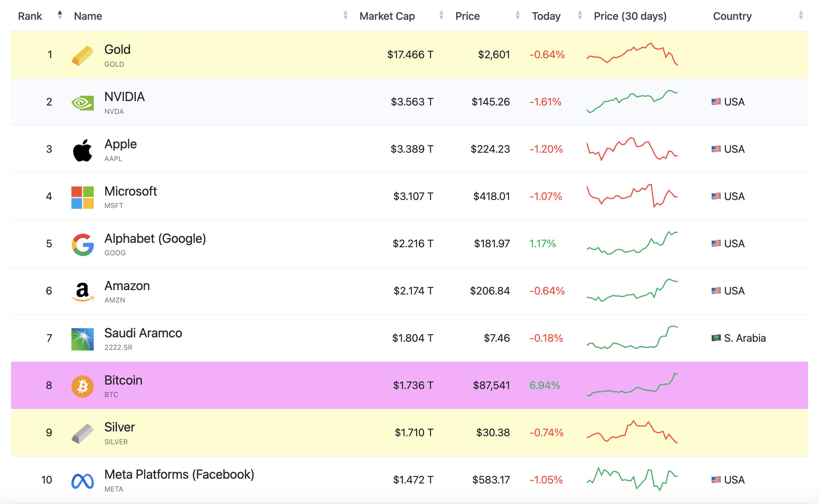Click the Bitcoin coin icon
The image size is (819, 504).
82,386
